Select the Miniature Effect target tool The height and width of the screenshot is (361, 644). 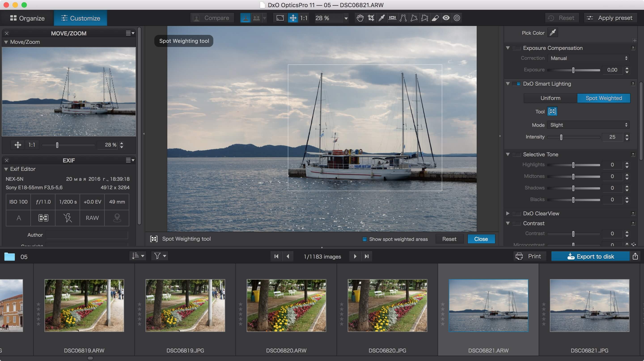click(457, 18)
